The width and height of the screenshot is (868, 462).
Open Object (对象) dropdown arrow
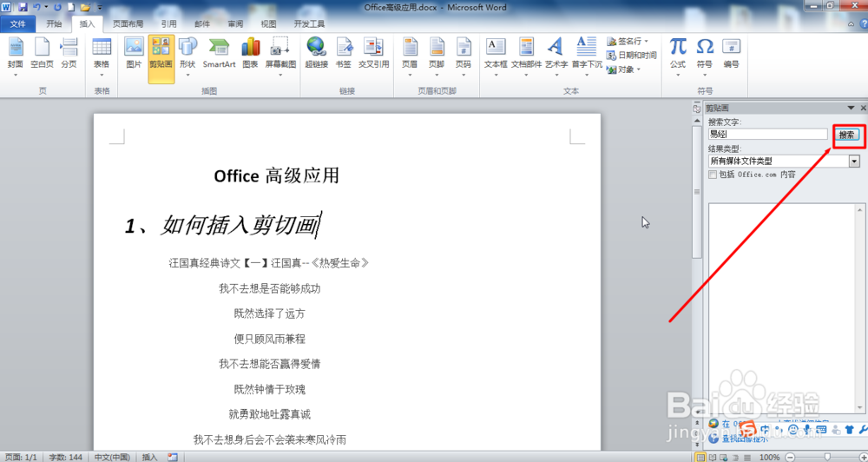(x=638, y=69)
